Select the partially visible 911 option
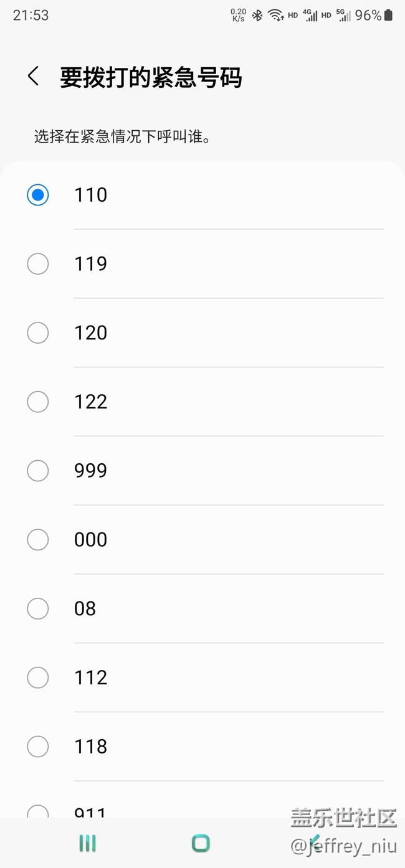 pyautogui.click(x=38, y=811)
